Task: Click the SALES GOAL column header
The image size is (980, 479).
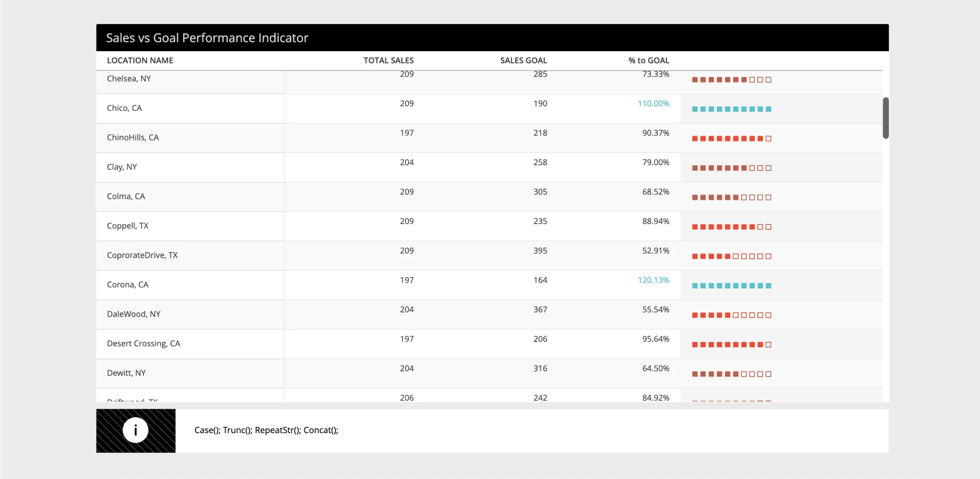Action: (x=523, y=60)
